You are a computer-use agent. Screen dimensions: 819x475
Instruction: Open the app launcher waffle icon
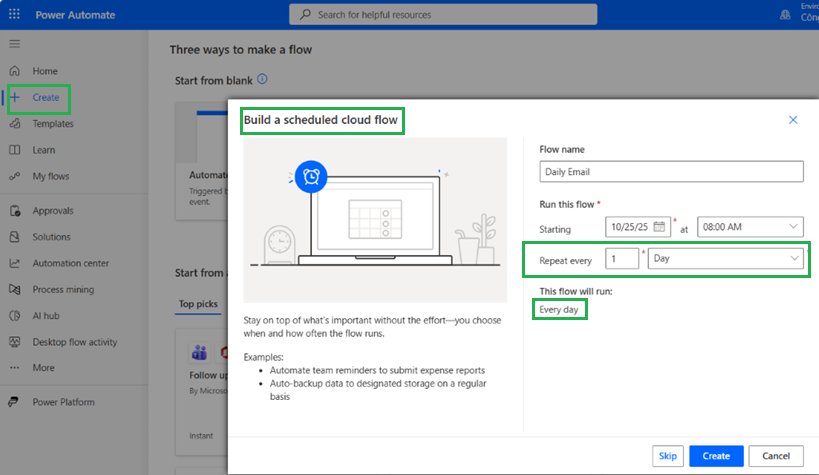coord(14,14)
